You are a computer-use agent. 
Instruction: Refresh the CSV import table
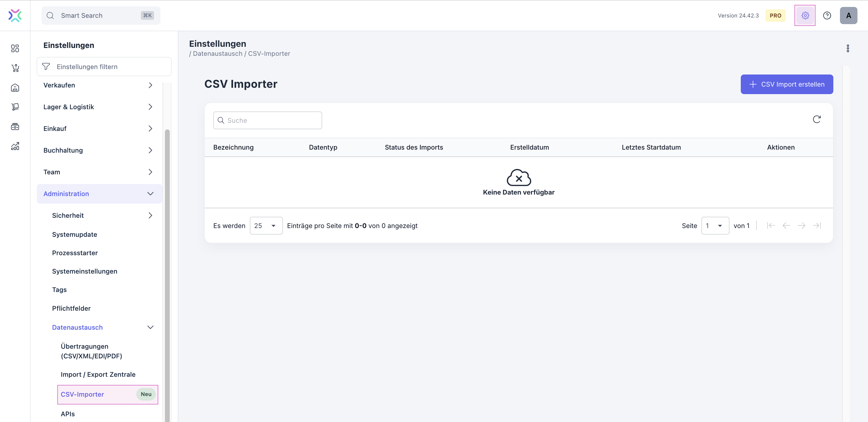click(817, 119)
